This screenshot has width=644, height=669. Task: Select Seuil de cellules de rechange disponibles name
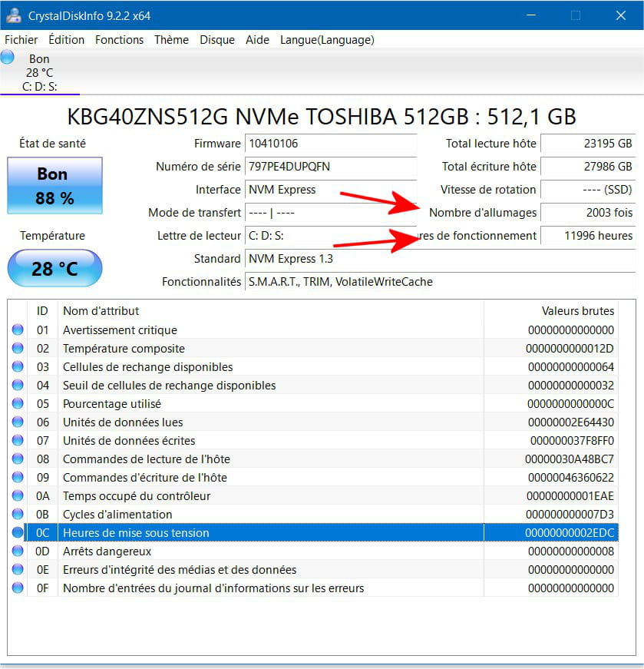click(170, 386)
